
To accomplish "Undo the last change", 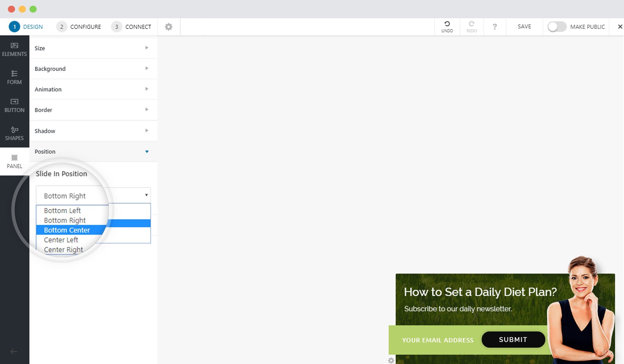I will pos(447,27).
